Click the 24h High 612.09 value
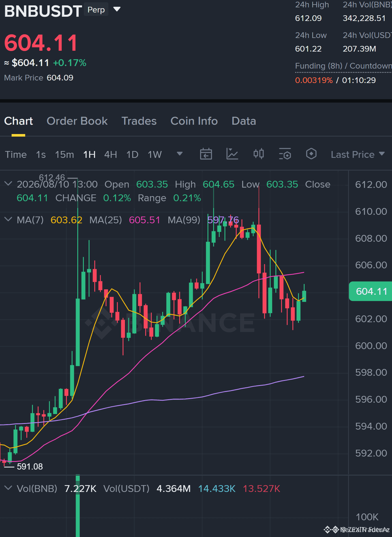The height and width of the screenshot is (537, 392). [x=308, y=18]
